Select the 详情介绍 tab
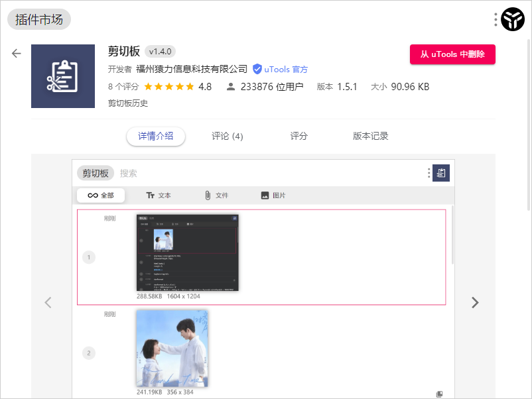 click(156, 137)
